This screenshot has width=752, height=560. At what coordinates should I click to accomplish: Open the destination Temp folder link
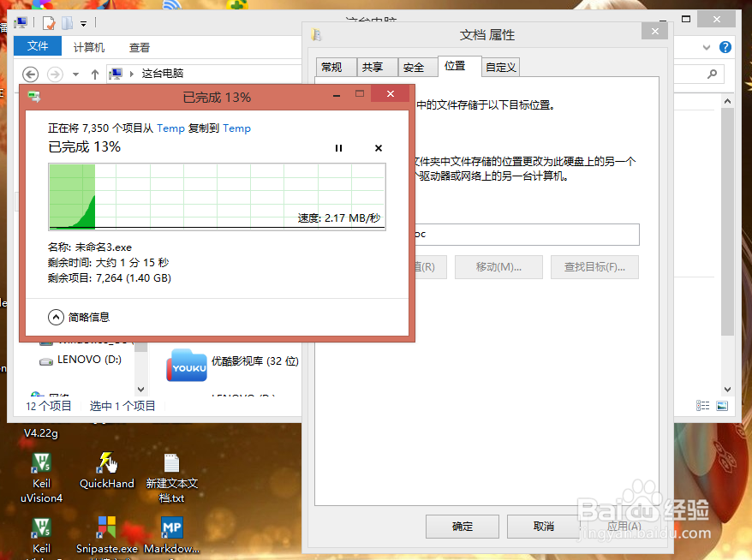pyautogui.click(x=237, y=128)
